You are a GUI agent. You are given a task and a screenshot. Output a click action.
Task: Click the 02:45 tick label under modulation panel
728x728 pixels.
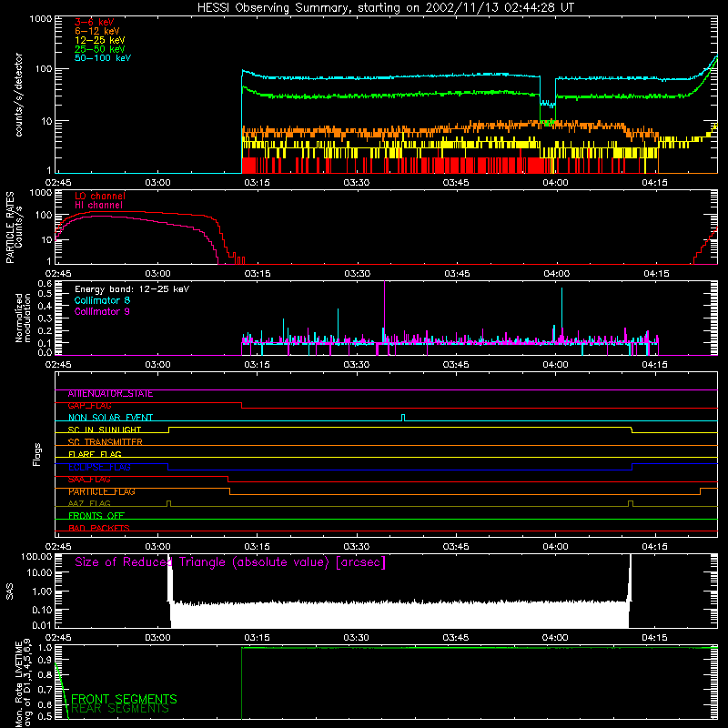coord(58,365)
